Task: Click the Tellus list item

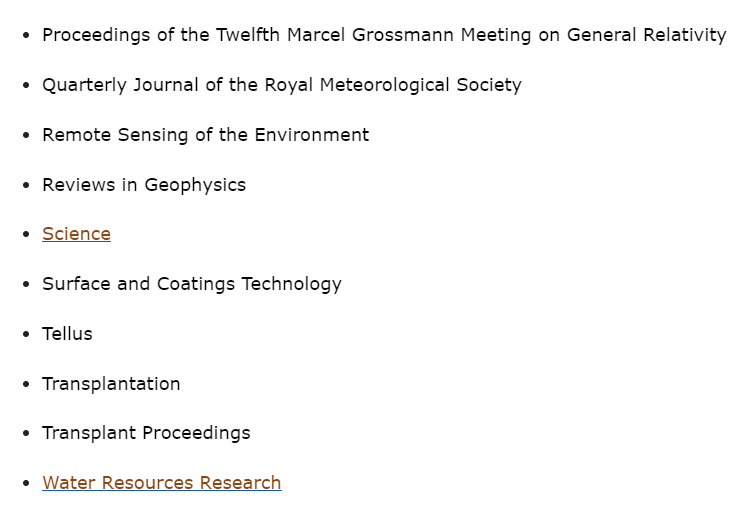Action: 67,334
